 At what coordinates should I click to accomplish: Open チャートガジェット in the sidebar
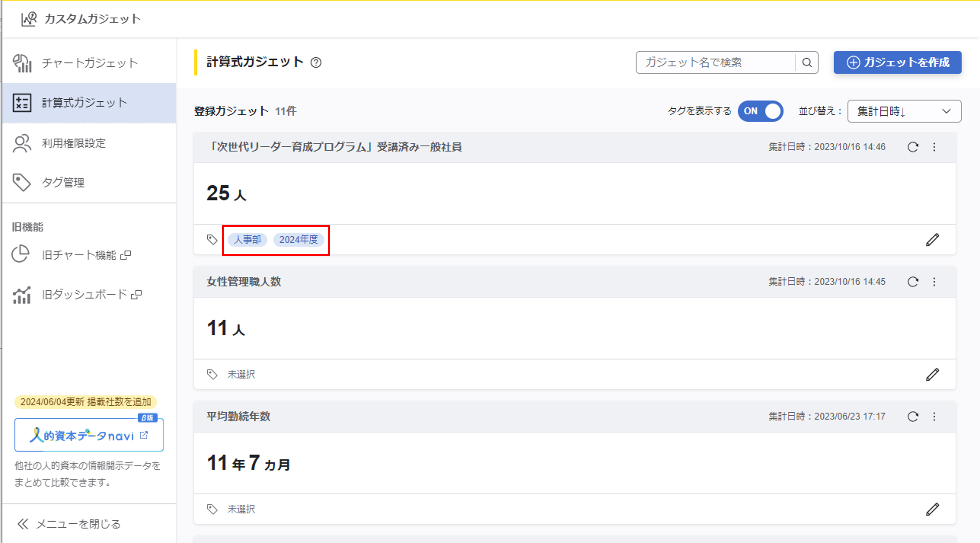coord(89,63)
